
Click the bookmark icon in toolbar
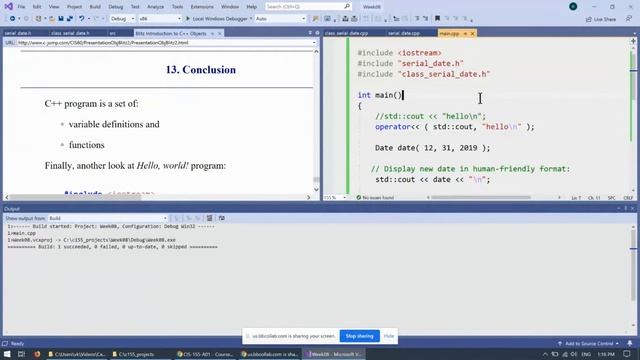tap(437, 19)
